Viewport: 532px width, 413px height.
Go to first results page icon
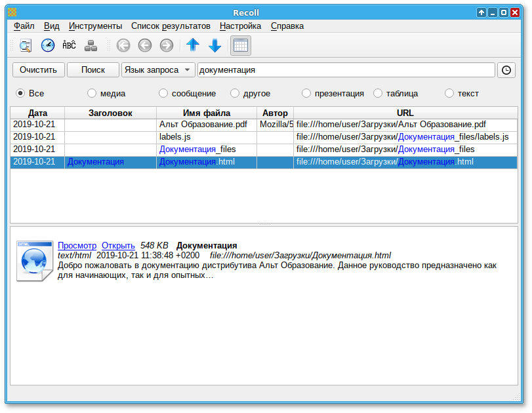click(123, 45)
